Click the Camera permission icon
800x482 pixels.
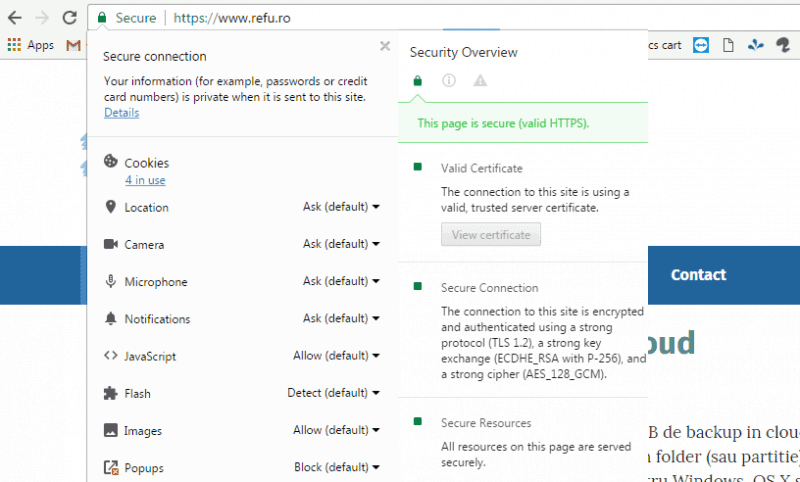(x=111, y=244)
